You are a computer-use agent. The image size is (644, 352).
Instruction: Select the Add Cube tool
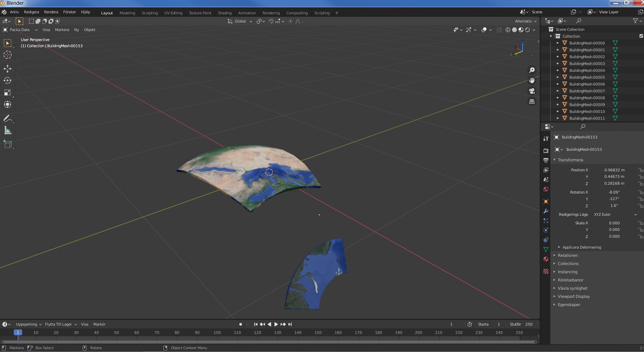point(8,144)
